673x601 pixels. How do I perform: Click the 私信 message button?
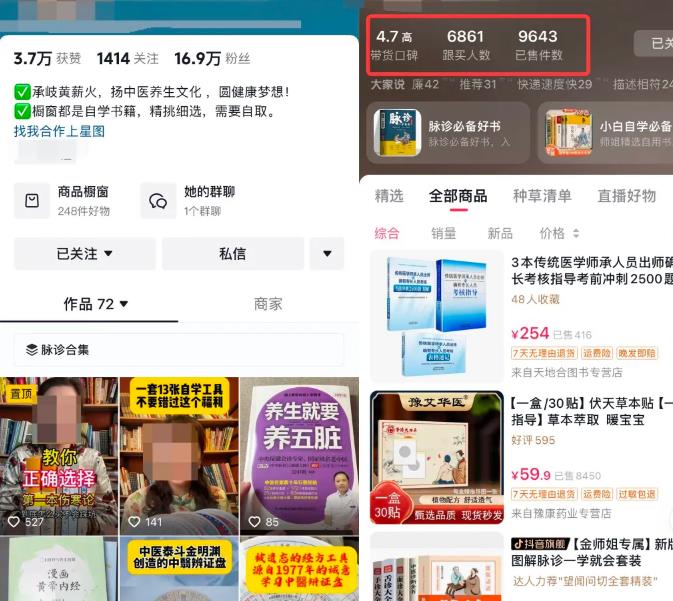click(233, 254)
